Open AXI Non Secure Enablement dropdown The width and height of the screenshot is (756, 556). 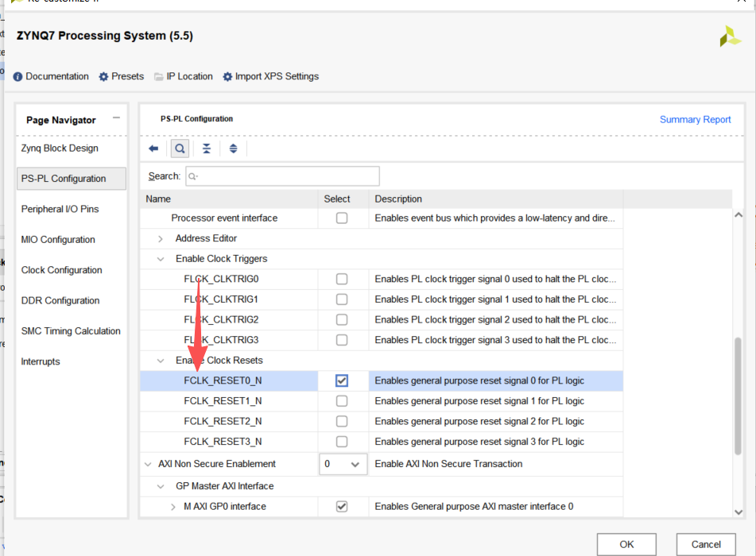pyautogui.click(x=343, y=464)
